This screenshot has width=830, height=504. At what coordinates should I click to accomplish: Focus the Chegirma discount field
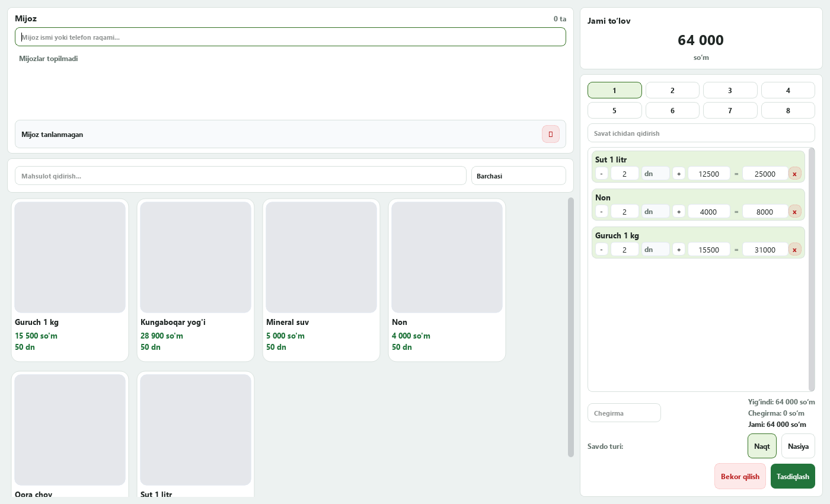624,413
